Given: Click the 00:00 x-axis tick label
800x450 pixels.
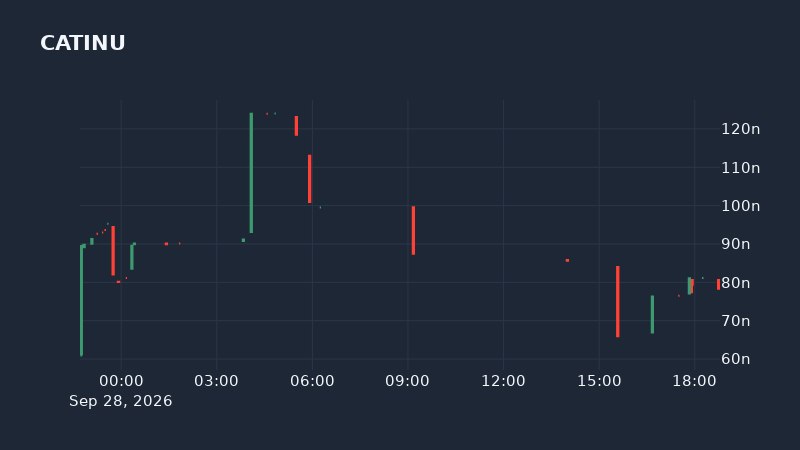Looking at the screenshot, I should coord(121,381).
